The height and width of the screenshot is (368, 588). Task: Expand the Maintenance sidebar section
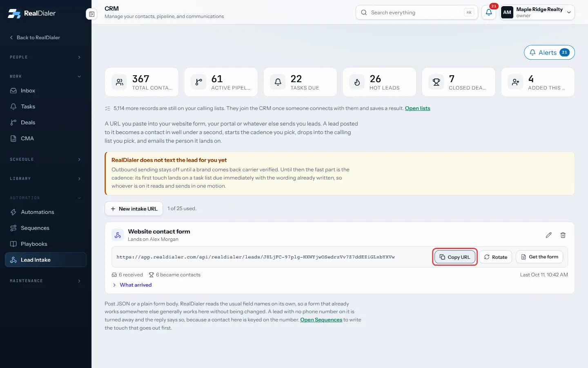45,281
